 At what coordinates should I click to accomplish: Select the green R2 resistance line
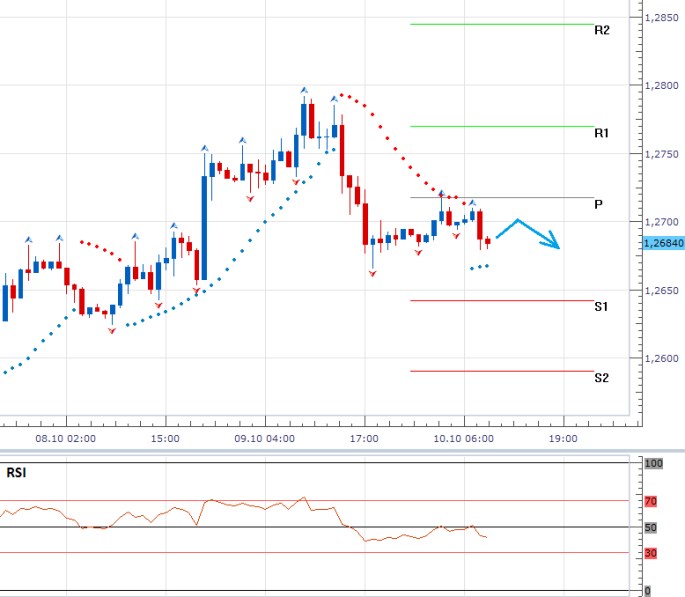500,24
